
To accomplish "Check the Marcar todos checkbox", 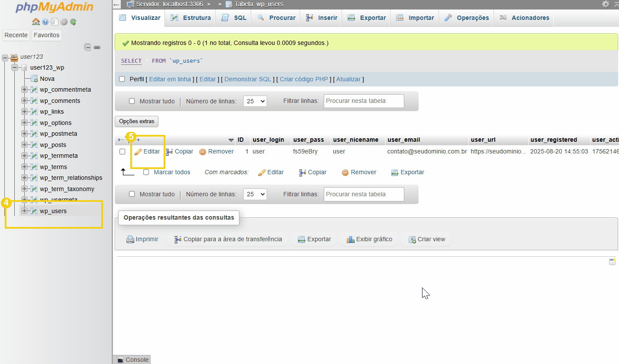I will click(146, 172).
